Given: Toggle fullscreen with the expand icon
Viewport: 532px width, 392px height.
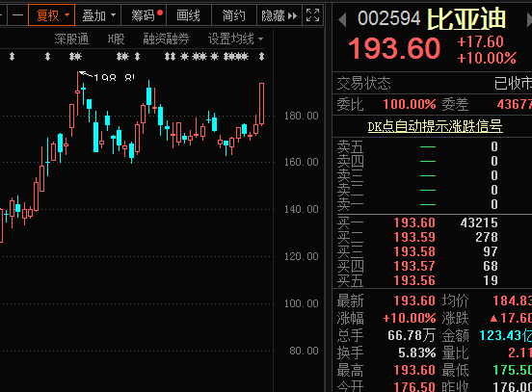Looking at the screenshot, I should 312,15.
